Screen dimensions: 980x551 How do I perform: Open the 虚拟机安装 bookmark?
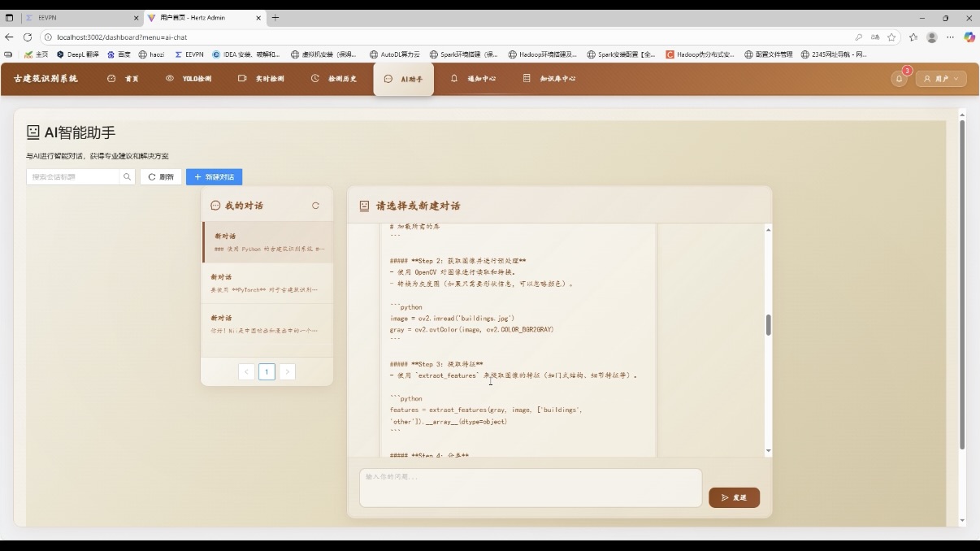point(323,54)
